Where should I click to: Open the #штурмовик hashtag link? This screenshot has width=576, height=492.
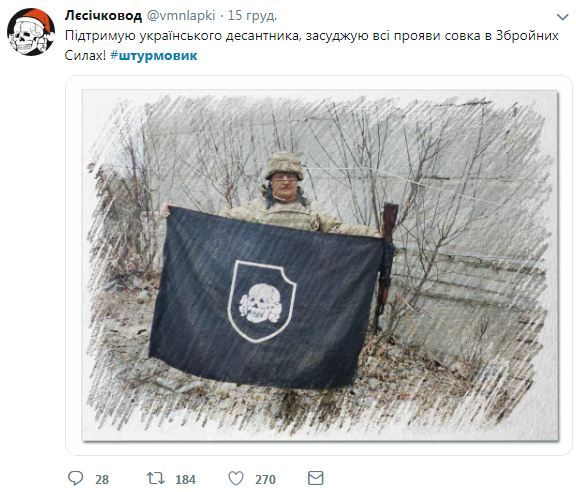point(154,56)
